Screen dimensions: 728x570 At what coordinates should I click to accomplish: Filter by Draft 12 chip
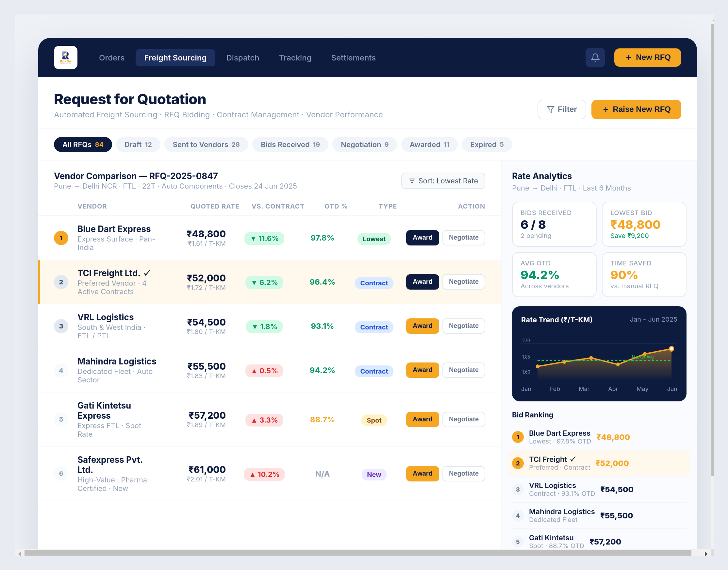coord(138,144)
